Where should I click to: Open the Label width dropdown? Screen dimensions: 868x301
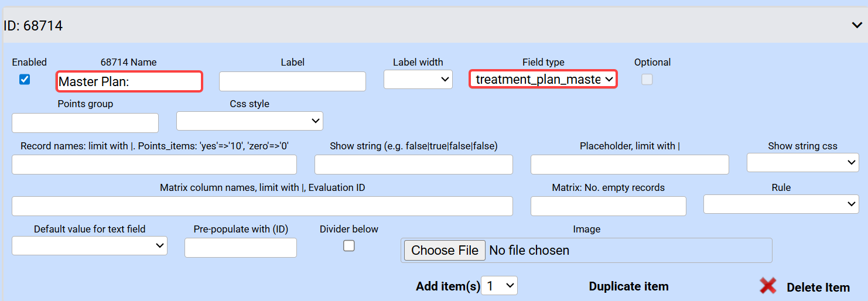(418, 79)
